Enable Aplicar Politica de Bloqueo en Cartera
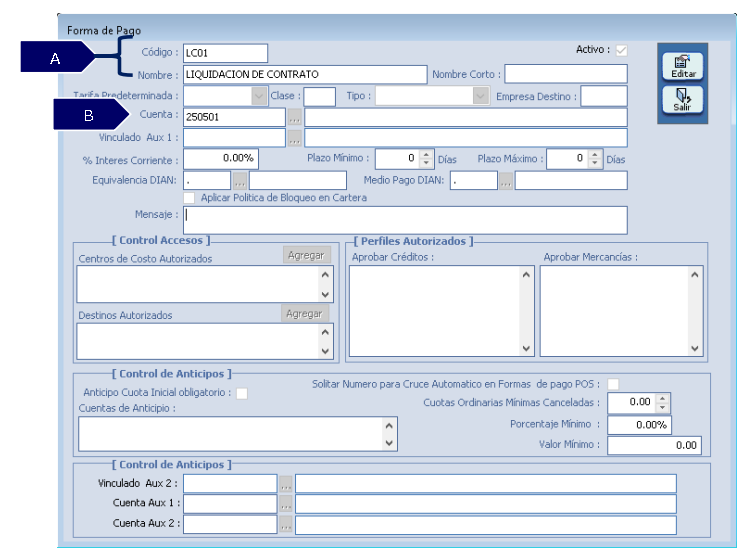Screen dimensions: 745x554 (189, 198)
